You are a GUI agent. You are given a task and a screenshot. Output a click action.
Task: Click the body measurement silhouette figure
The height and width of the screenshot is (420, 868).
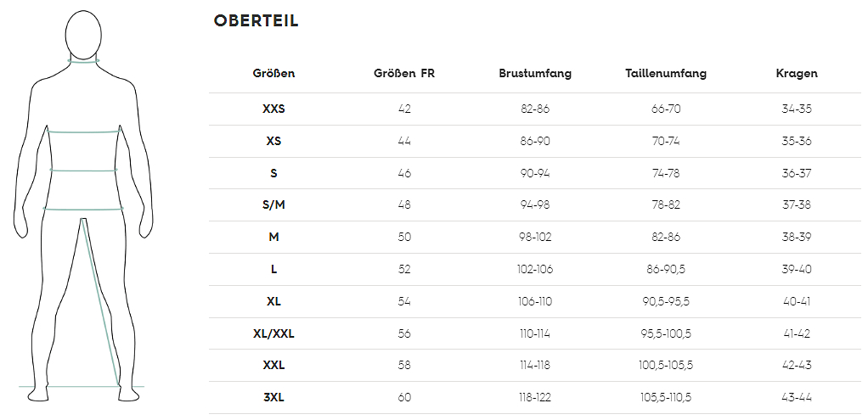coord(83,206)
